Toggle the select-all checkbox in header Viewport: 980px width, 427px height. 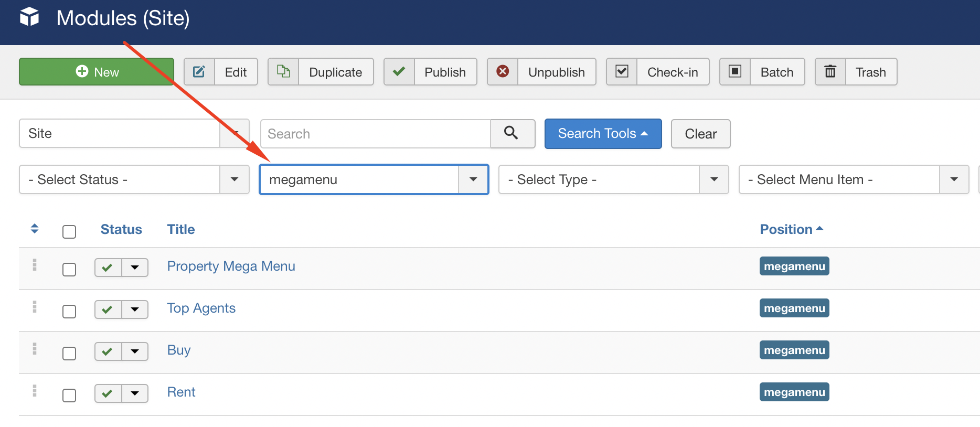pyautogui.click(x=69, y=231)
